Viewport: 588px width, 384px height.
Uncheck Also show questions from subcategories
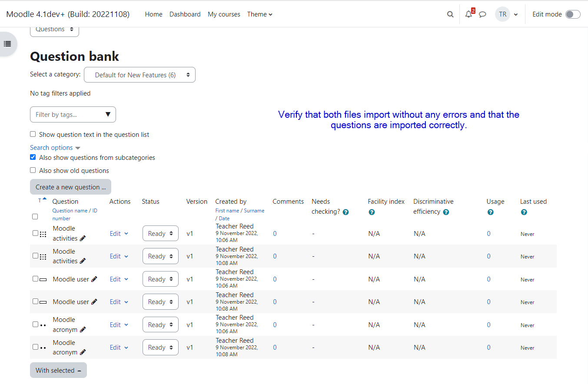[x=33, y=157]
